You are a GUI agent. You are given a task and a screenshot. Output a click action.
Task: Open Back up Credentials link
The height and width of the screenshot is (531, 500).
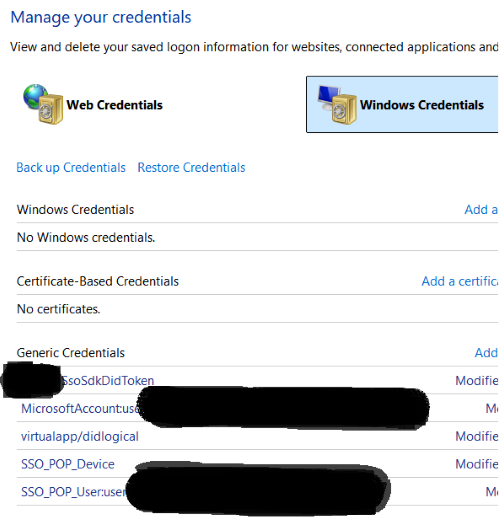tap(71, 168)
